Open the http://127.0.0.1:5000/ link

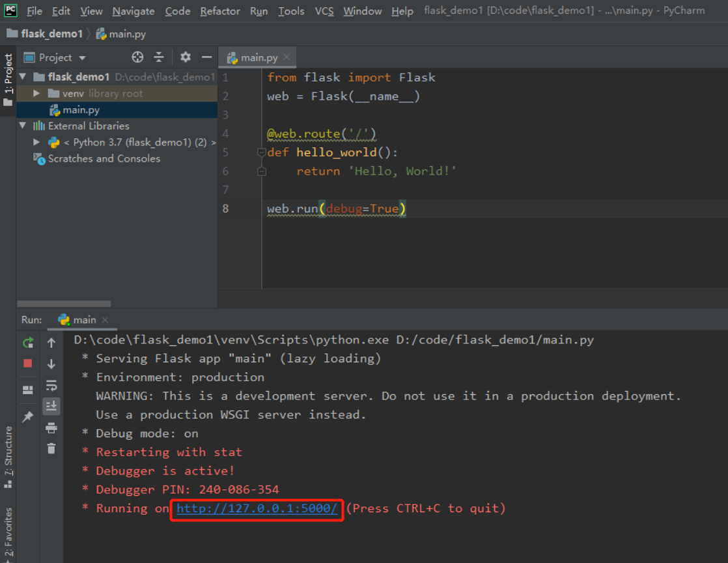(x=257, y=508)
